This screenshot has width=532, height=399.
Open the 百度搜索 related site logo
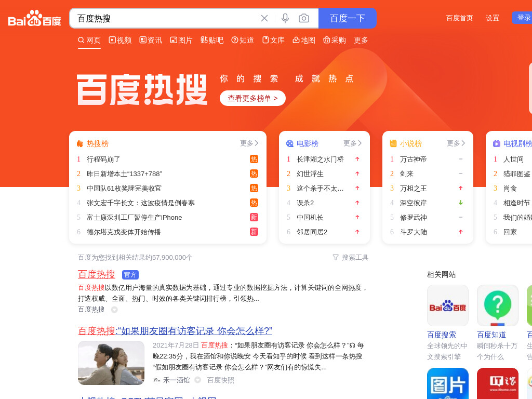(x=447, y=305)
